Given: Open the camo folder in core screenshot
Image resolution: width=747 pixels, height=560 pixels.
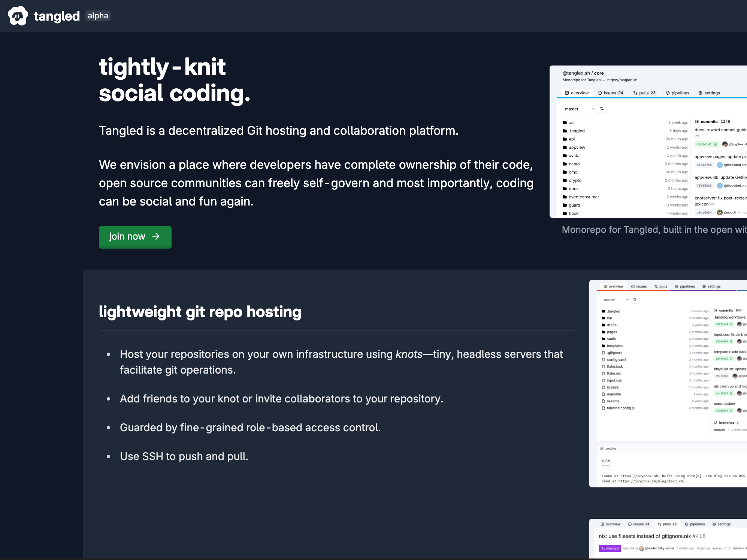Looking at the screenshot, I should pyautogui.click(x=571, y=164).
